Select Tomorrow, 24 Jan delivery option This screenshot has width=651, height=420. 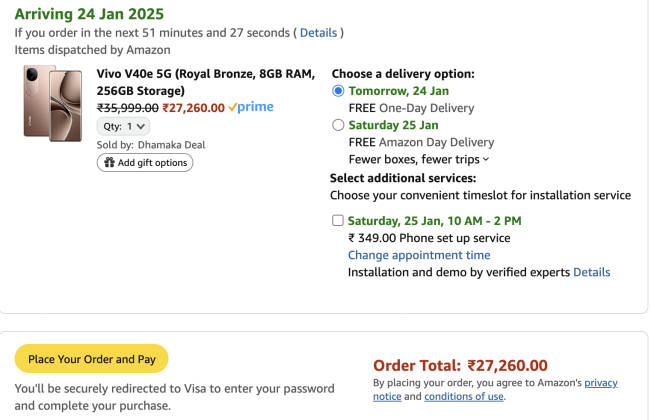click(338, 91)
